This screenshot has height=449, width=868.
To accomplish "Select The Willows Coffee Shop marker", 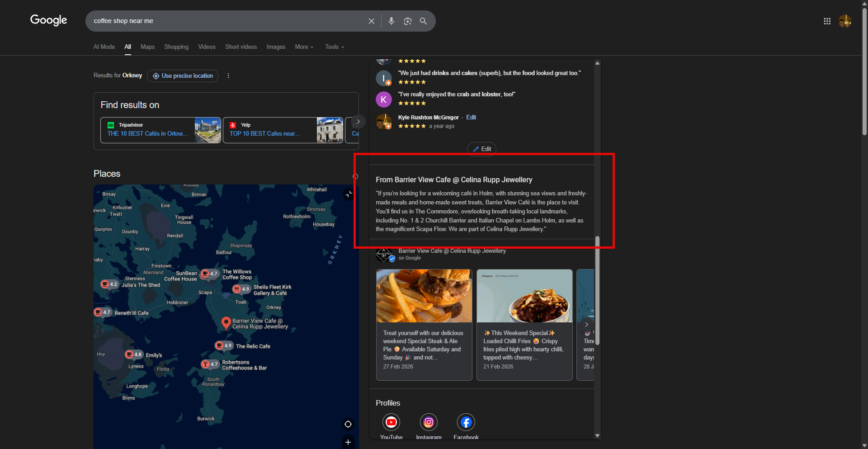I will tap(209, 274).
